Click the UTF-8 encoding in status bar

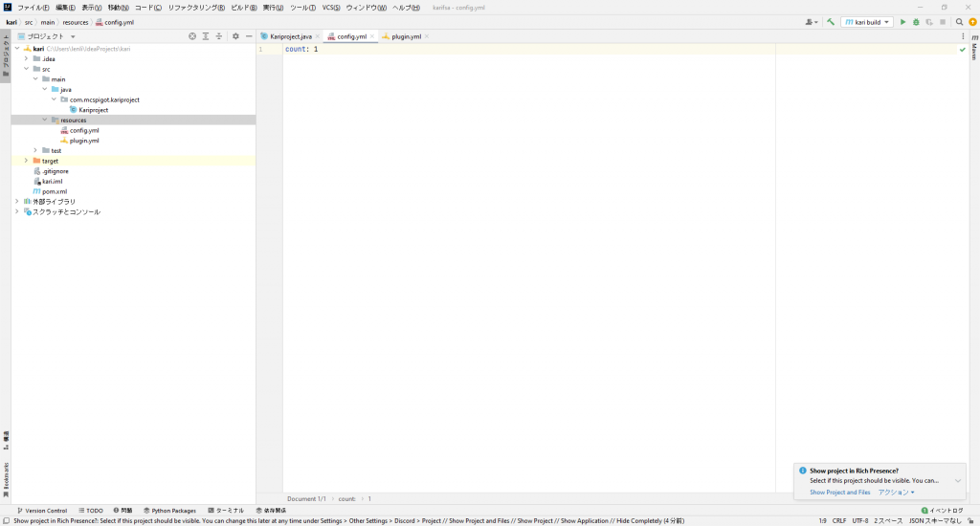[859, 521]
